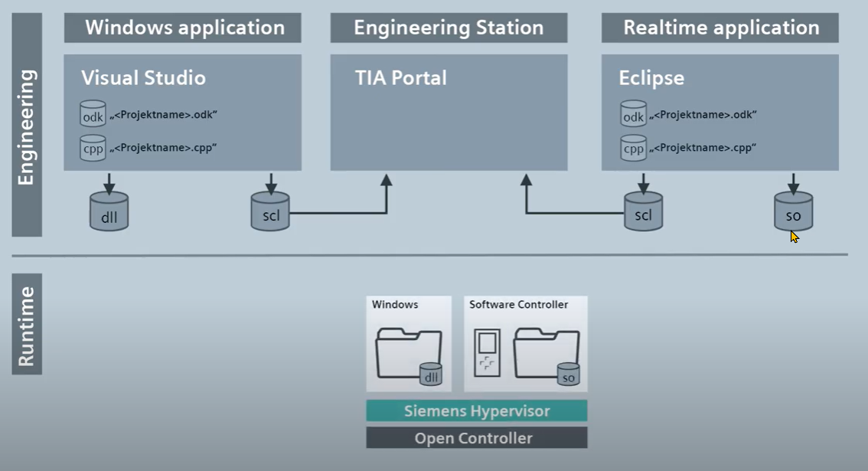Click the Windows application header
868x471 pixels.
pos(183,28)
